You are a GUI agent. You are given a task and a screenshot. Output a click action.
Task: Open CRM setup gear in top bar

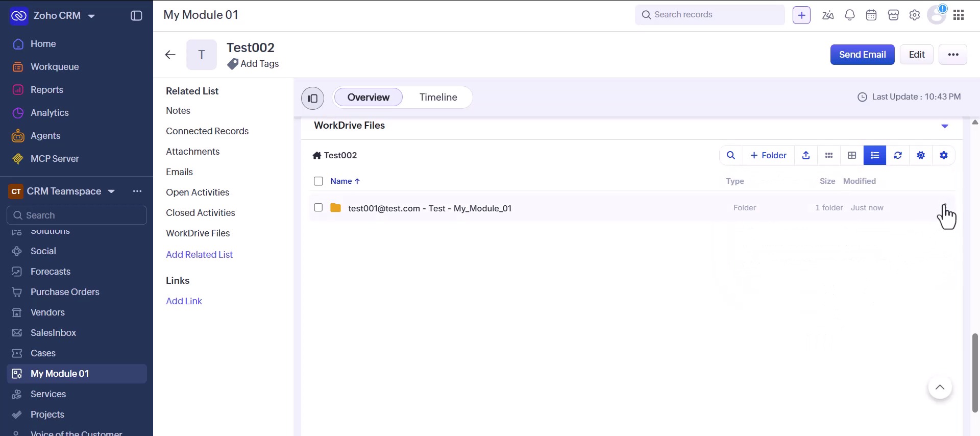915,15
